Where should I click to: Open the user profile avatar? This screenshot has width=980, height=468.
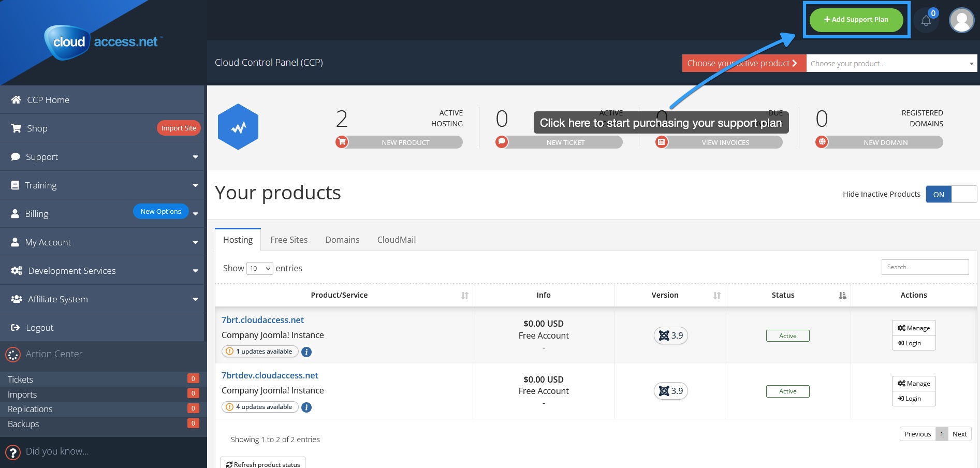pyautogui.click(x=962, y=20)
